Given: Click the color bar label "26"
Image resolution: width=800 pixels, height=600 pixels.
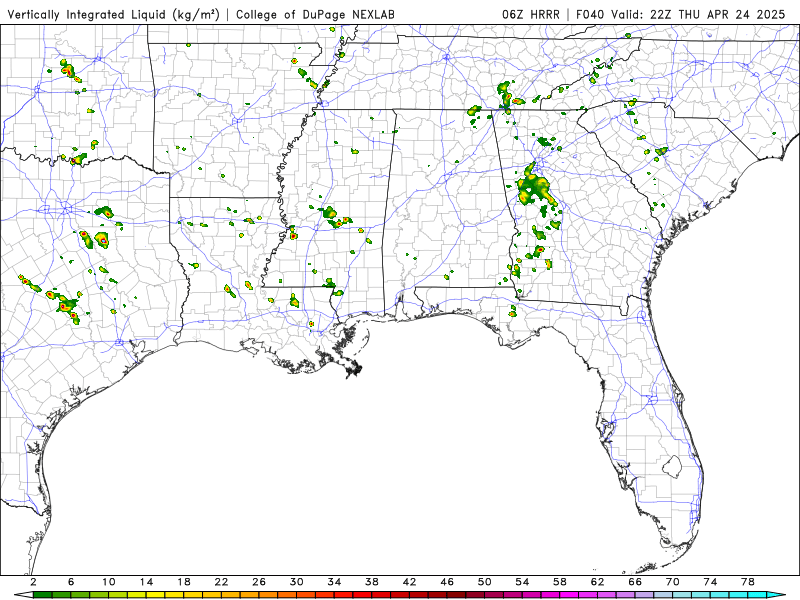Looking at the screenshot, I should (x=259, y=582).
